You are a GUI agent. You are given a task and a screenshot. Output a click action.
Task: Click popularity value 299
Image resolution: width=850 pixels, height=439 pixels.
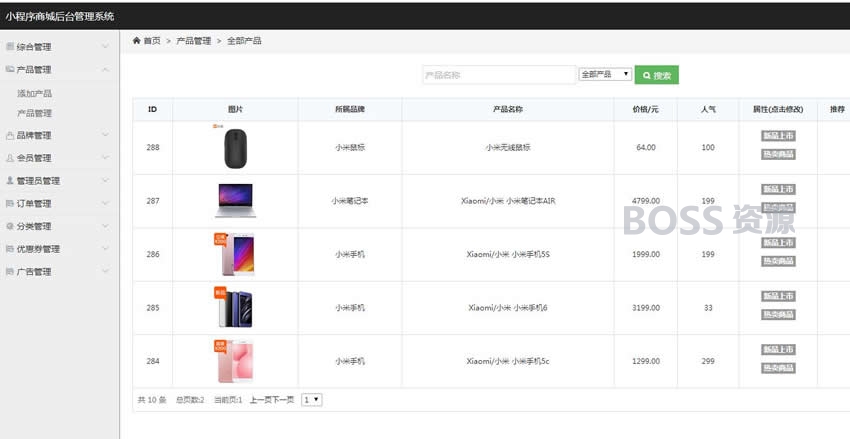708,361
